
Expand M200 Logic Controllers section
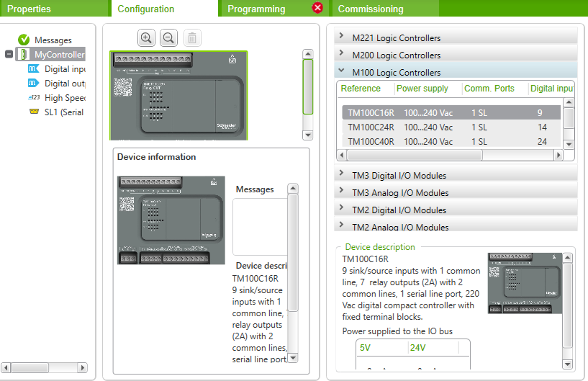[x=341, y=53]
